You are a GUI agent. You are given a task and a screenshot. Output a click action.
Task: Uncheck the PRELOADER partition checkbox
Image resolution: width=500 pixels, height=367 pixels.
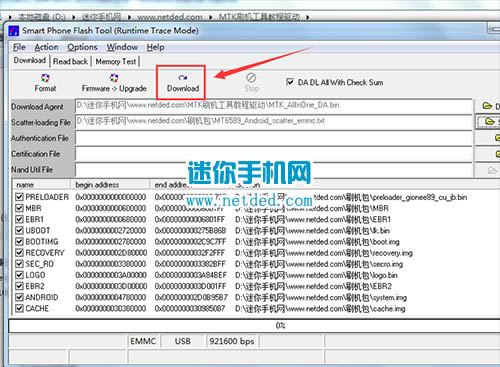tap(19, 197)
